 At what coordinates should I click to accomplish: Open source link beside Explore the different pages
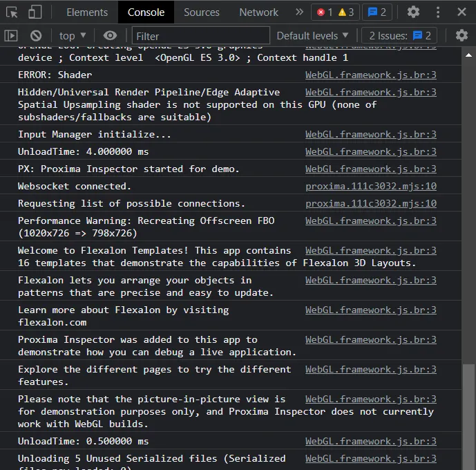coord(371,370)
